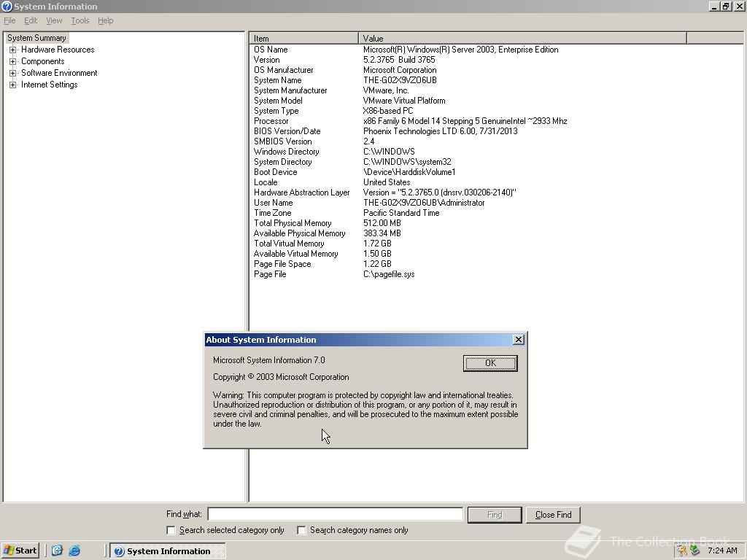This screenshot has height=560, width=747.
Task: Enable Search category names only checkbox
Action: click(301, 530)
